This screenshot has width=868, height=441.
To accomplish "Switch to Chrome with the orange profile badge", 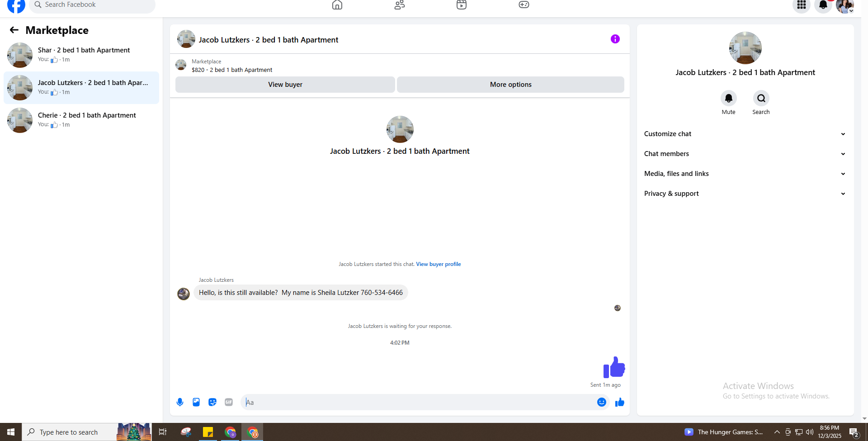I will pyautogui.click(x=252, y=432).
